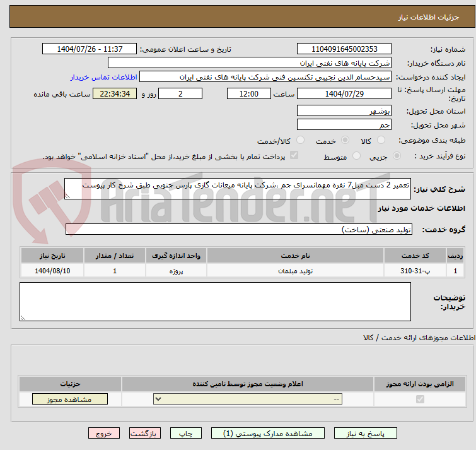This screenshot has width=476, height=450.
Task: Click the 'خروج' exit button
Action: tap(104, 434)
